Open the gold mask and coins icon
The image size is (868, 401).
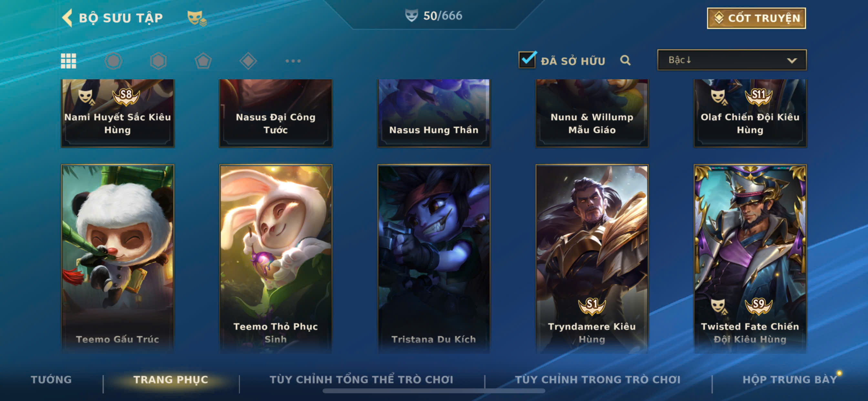pyautogui.click(x=197, y=18)
